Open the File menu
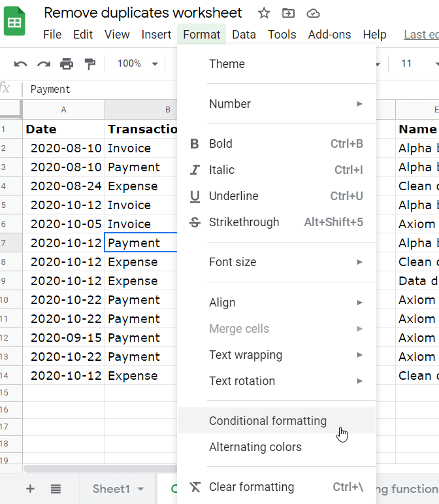 pyautogui.click(x=52, y=35)
